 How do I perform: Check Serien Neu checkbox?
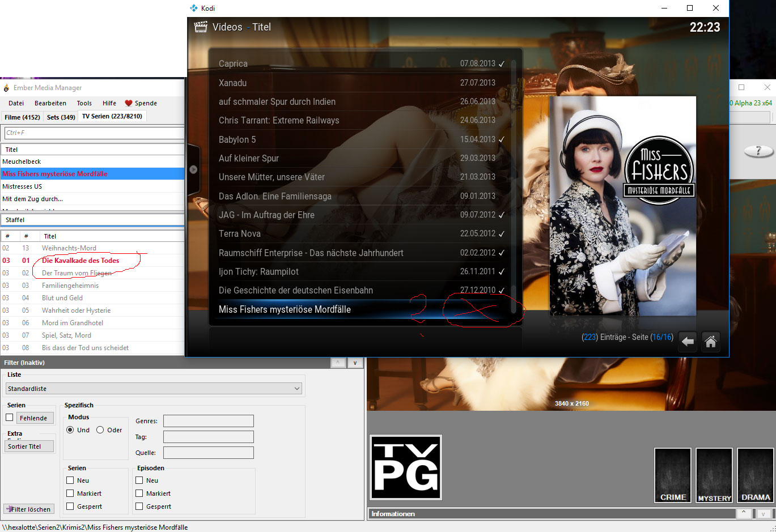tap(70, 480)
